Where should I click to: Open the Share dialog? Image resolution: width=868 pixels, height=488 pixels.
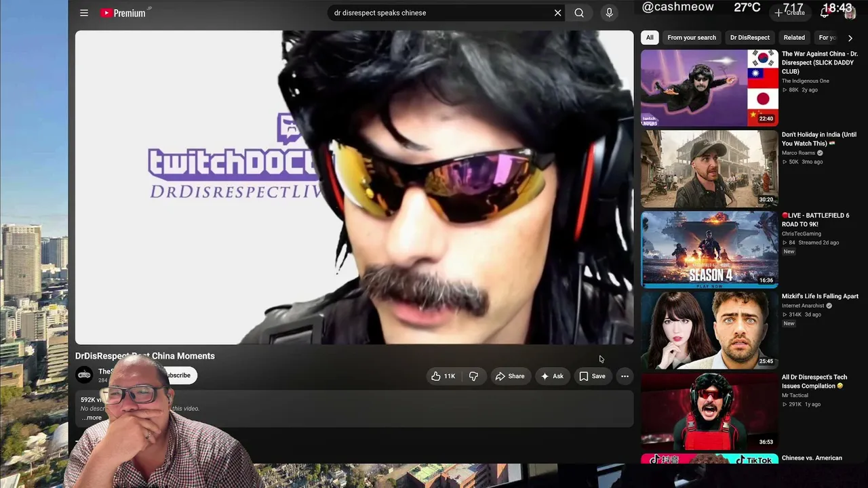click(510, 376)
